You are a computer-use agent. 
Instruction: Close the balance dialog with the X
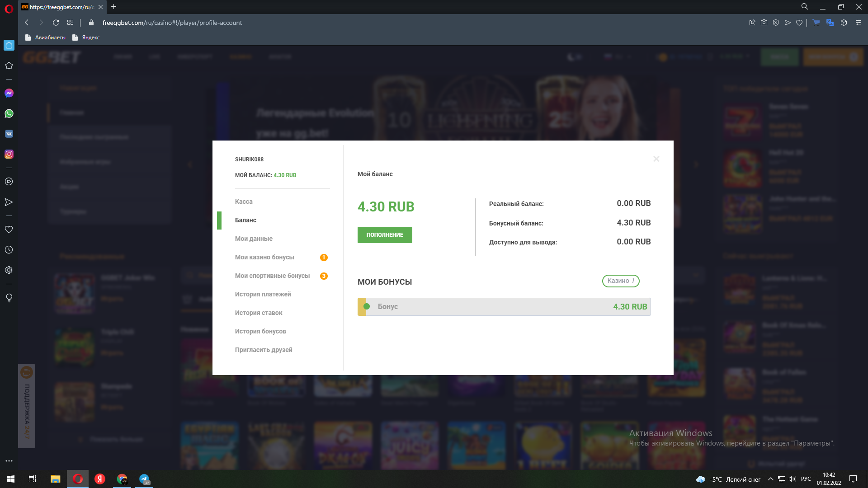click(656, 159)
